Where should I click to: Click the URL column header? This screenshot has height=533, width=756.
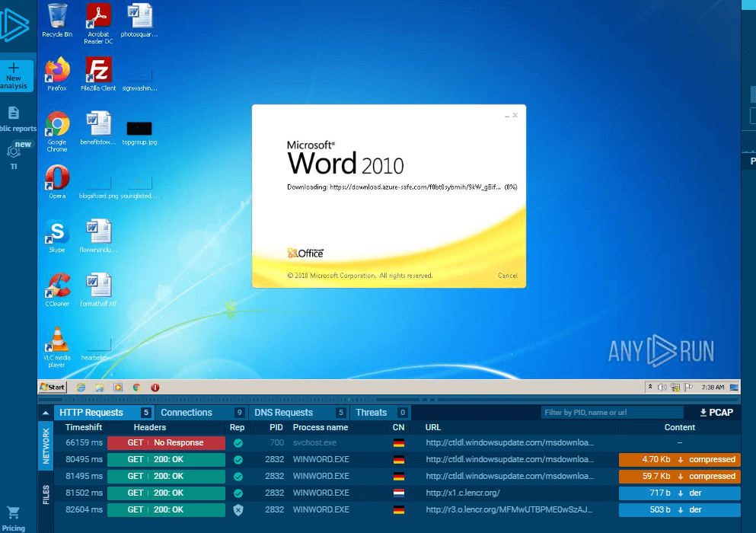click(433, 427)
